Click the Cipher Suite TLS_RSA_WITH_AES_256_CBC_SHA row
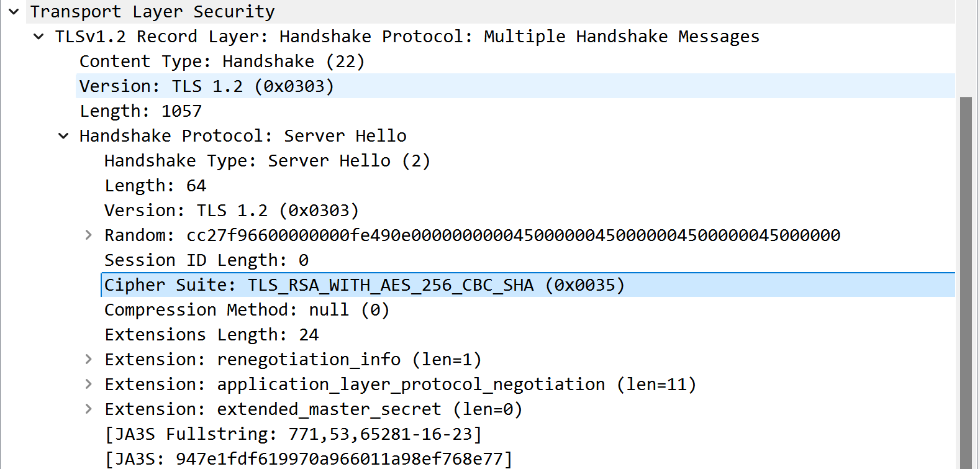 (364, 285)
